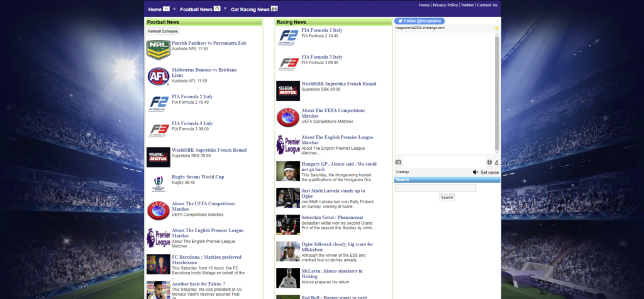Click Premier League logo in Racing News
The image size is (644, 299).
point(288,144)
